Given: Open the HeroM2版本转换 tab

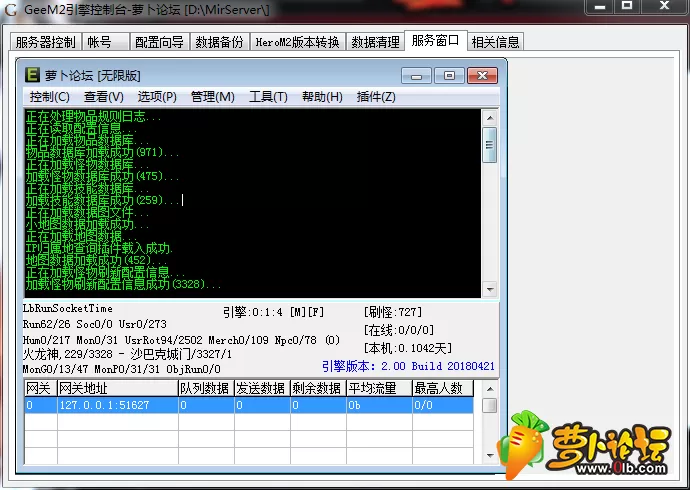Looking at the screenshot, I should 297,42.
